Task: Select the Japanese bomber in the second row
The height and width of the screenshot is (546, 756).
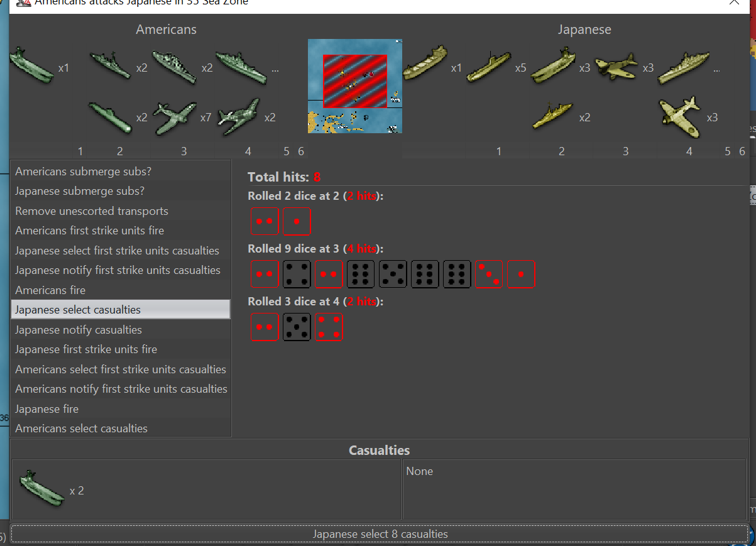Action: click(681, 117)
